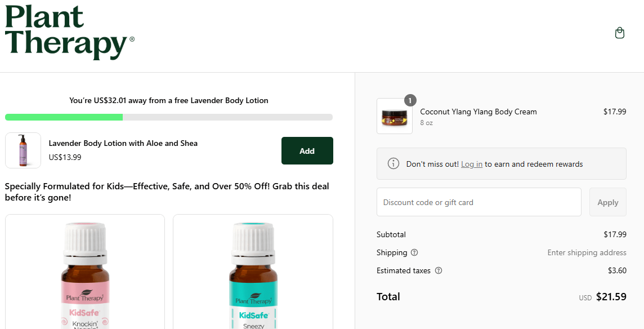The width and height of the screenshot is (644, 329).
Task: Click inside the discount code field
Action: tap(478, 202)
